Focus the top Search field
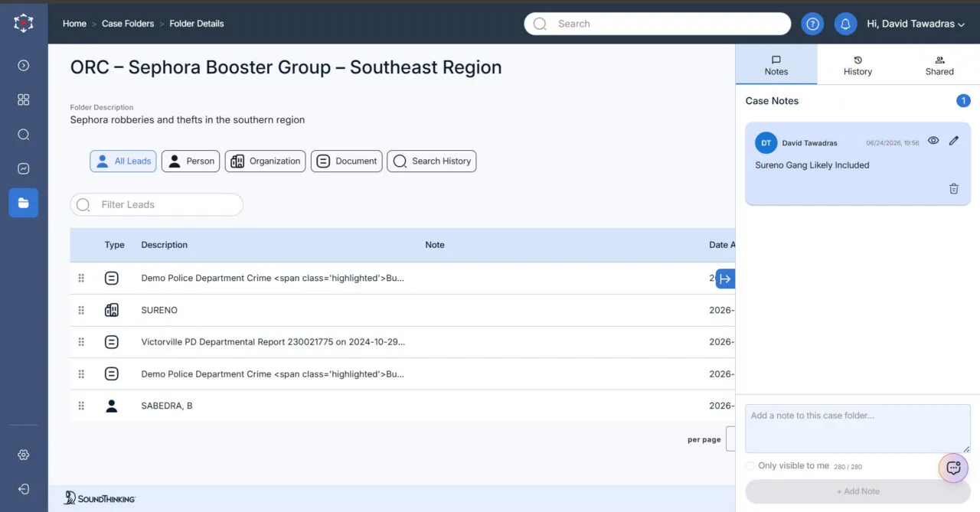 coord(658,24)
